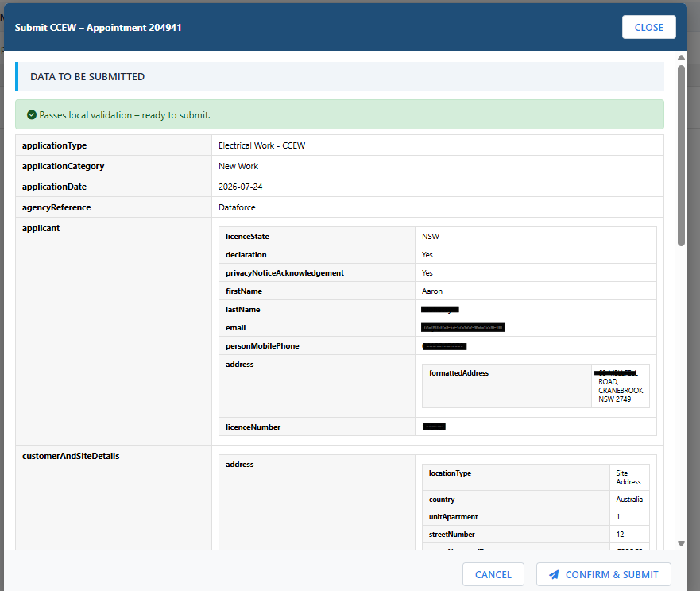Viewport: 700px width, 606px height.
Task: Click the dialog title 'Submit CCEW – Appointment 204941'
Action: (99, 28)
